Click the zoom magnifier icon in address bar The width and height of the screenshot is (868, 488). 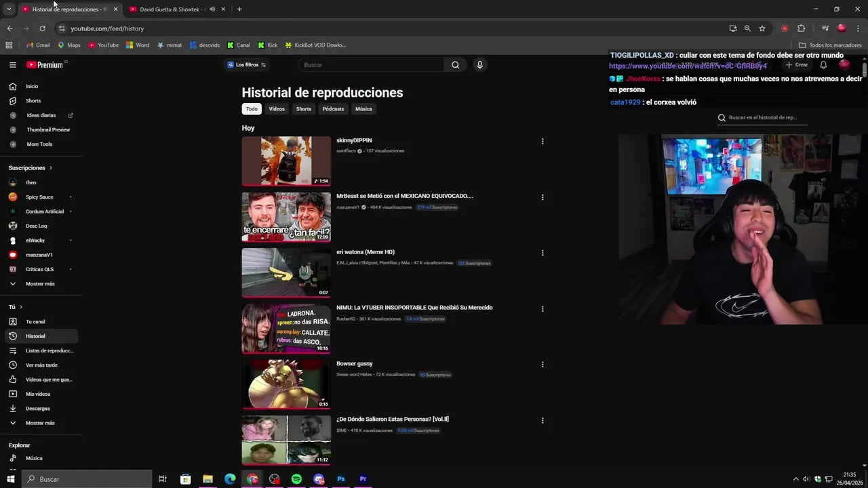click(747, 28)
